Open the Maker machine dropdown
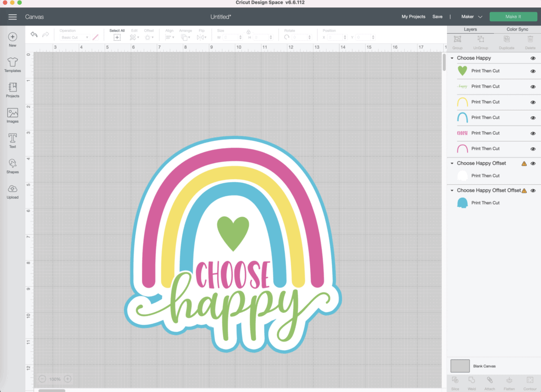 click(x=472, y=16)
